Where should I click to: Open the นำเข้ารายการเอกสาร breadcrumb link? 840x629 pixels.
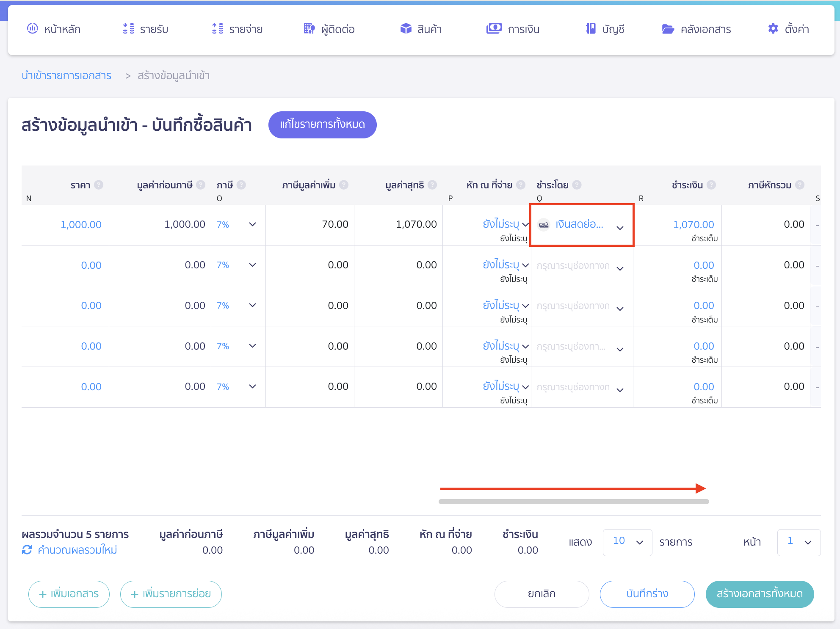66,75
